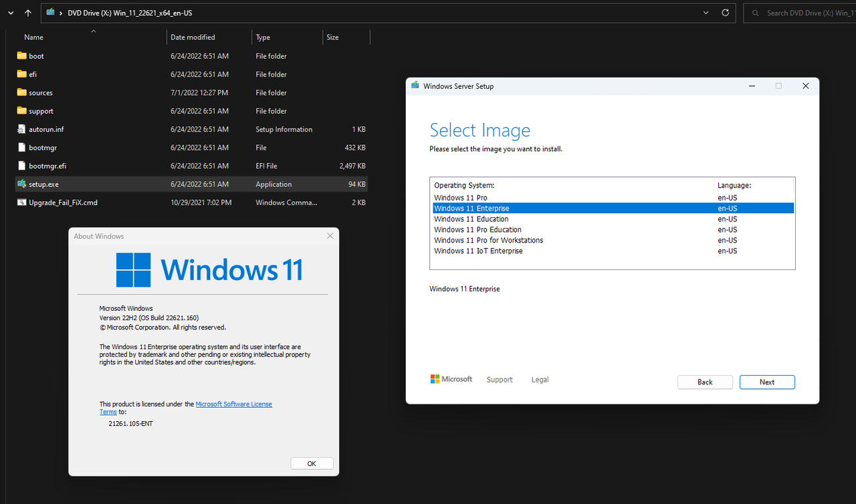This screenshot has width=856, height=504.
Task: Click the sources folder icon
Action: point(21,93)
